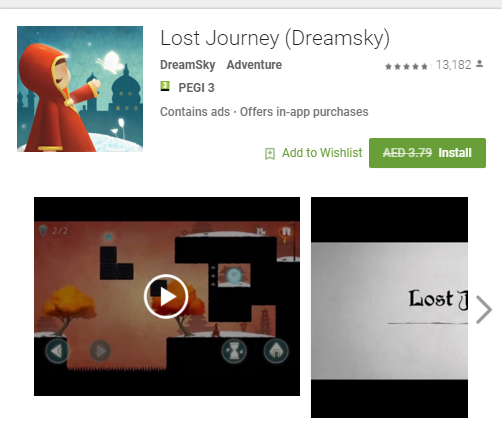Open the PEGI 3 content rating details

pos(196,88)
